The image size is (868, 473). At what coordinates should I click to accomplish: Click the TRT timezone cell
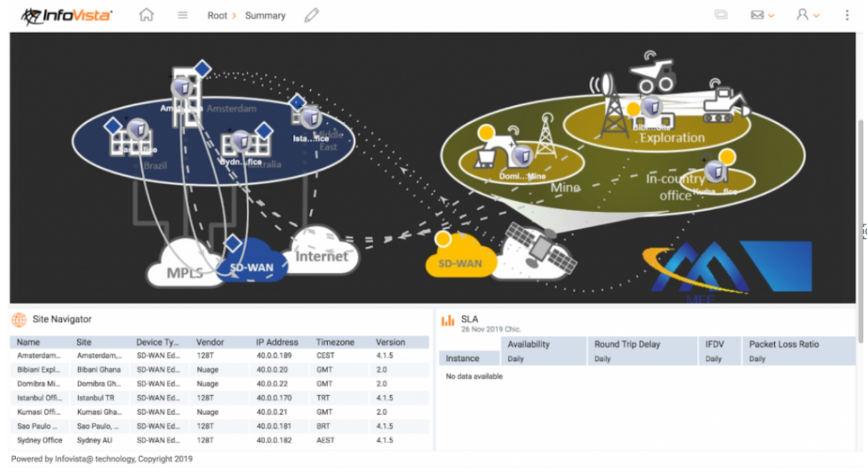(x=323, y=397)
